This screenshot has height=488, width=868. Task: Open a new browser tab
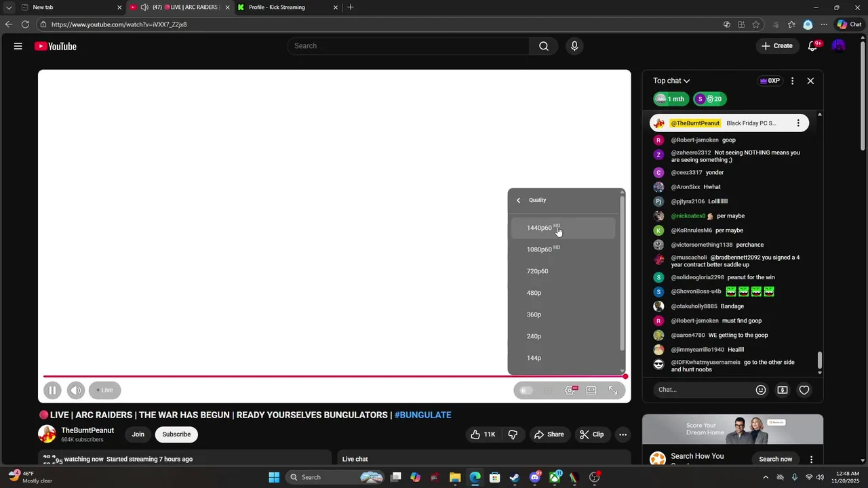tap(351, 7)
